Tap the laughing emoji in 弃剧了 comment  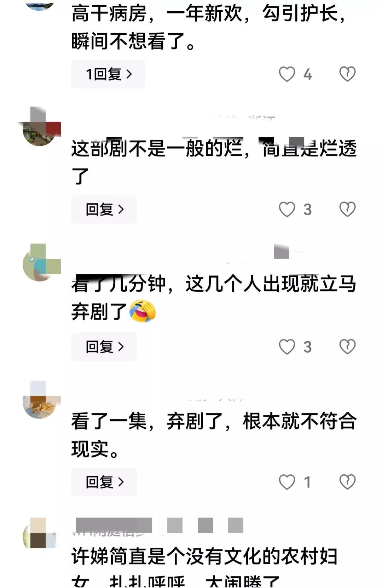click(x=142, y=311)
